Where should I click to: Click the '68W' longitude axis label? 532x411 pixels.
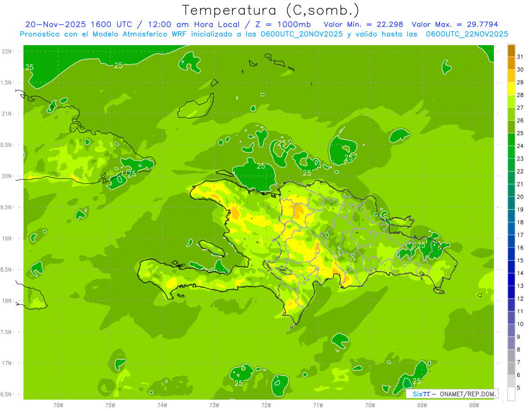(474, 405)
